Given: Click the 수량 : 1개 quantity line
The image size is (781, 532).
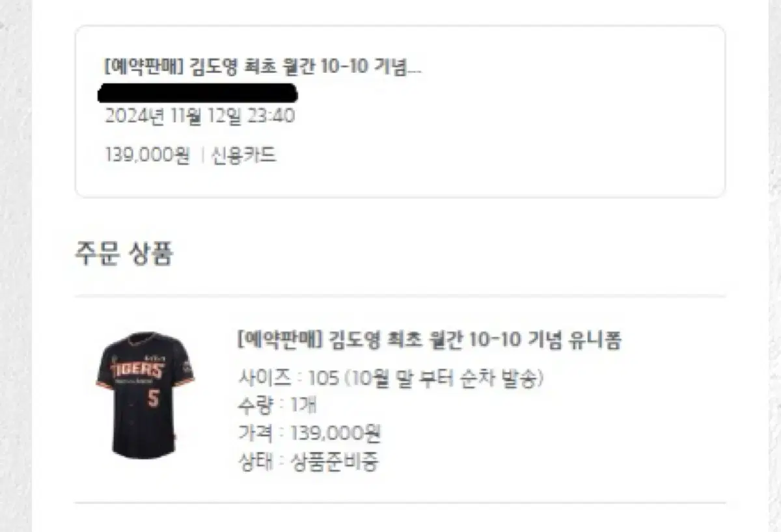Looking at the screenshot, I should pyautogui.click(x=277, y=405).
